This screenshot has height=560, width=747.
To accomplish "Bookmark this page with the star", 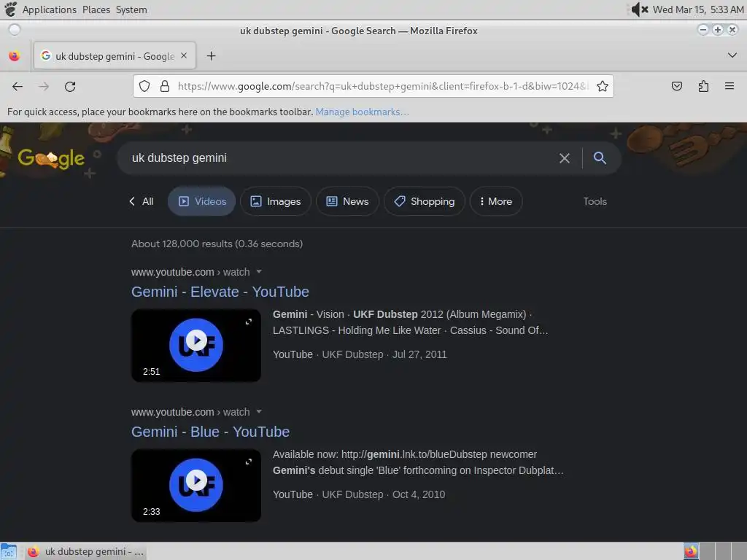I will tap(602, 86).
